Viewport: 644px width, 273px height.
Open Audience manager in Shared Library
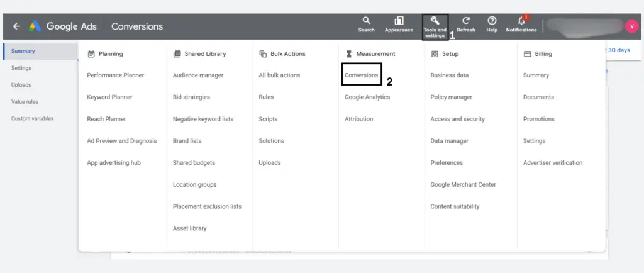click(x=198, y=75)
